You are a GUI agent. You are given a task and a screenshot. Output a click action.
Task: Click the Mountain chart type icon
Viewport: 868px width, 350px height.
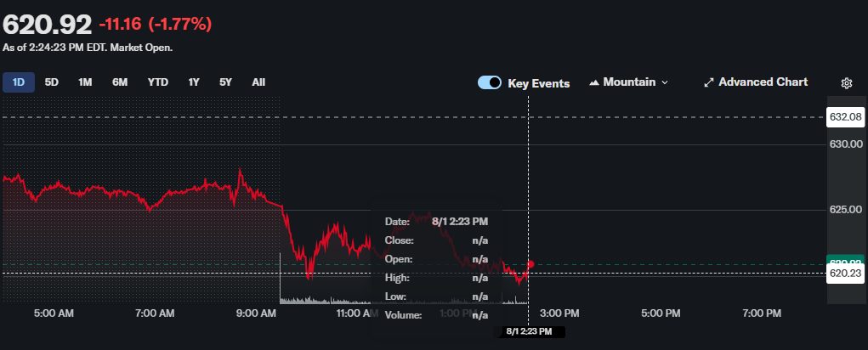point(594,82)
